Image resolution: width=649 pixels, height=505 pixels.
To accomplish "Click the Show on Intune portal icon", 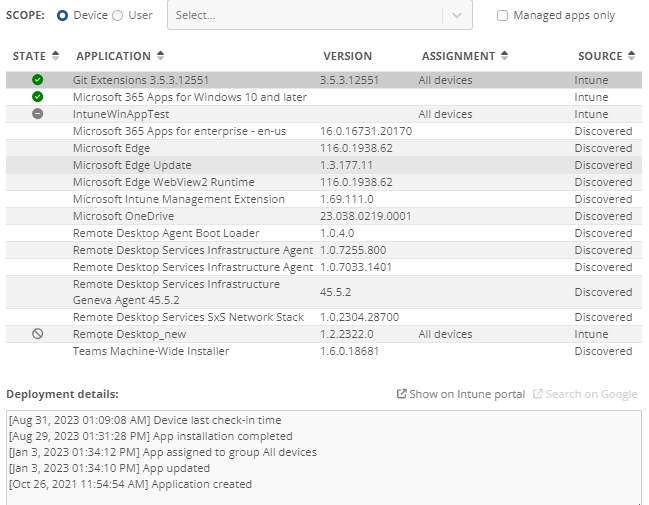I will click(x=402, y=394).
